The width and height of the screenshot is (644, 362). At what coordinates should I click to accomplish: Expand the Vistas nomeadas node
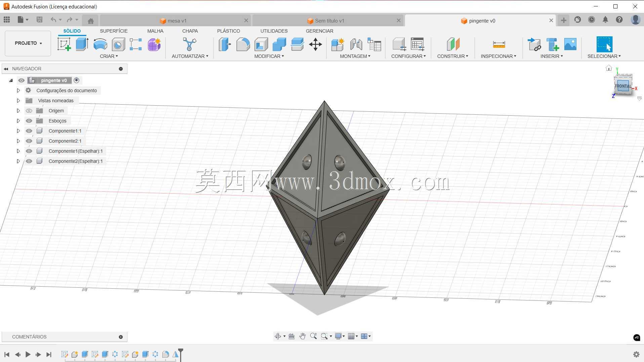coord(18,101)
